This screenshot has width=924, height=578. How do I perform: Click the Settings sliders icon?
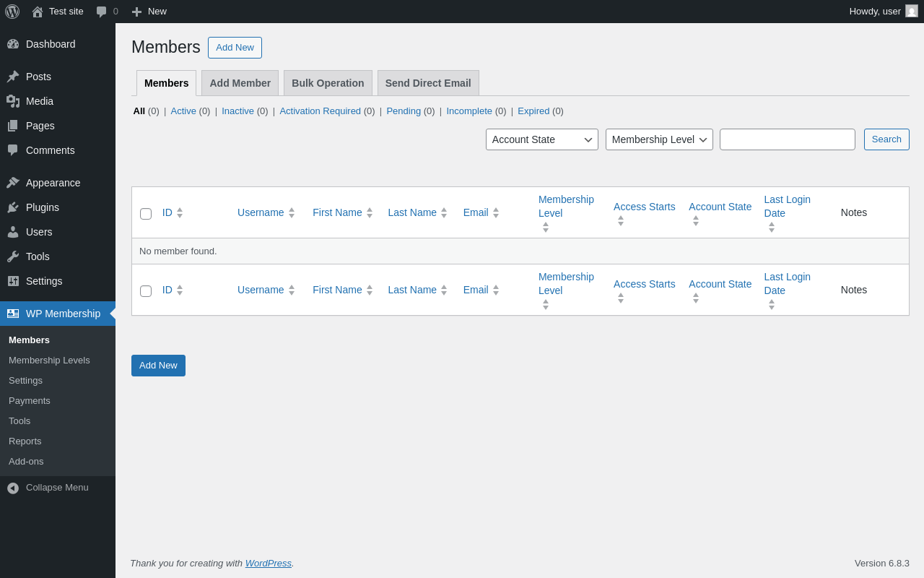point(13,281)
